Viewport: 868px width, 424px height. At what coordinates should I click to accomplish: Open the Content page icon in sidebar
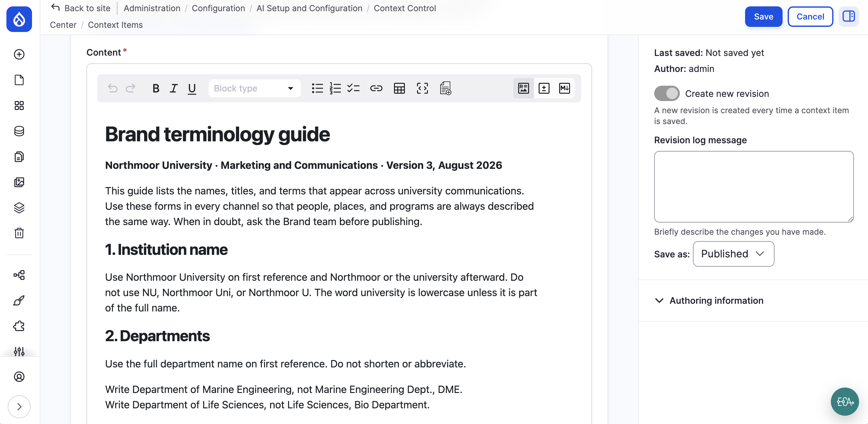point(19,80)
